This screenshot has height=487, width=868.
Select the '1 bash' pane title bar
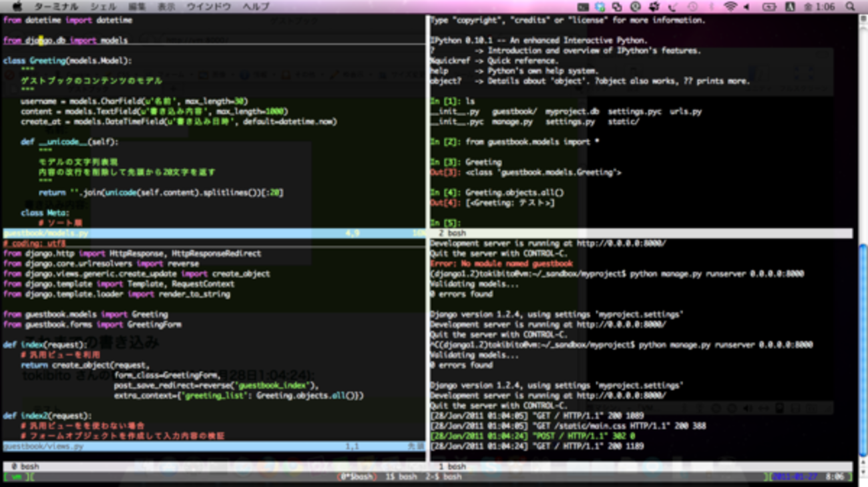[452, 466]
